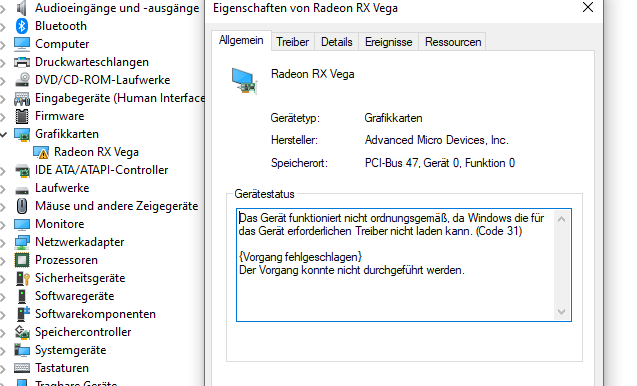This screenshot has height=386, width=637.
Task: Expand the Monitore node
Action: (x=3, y=225)
